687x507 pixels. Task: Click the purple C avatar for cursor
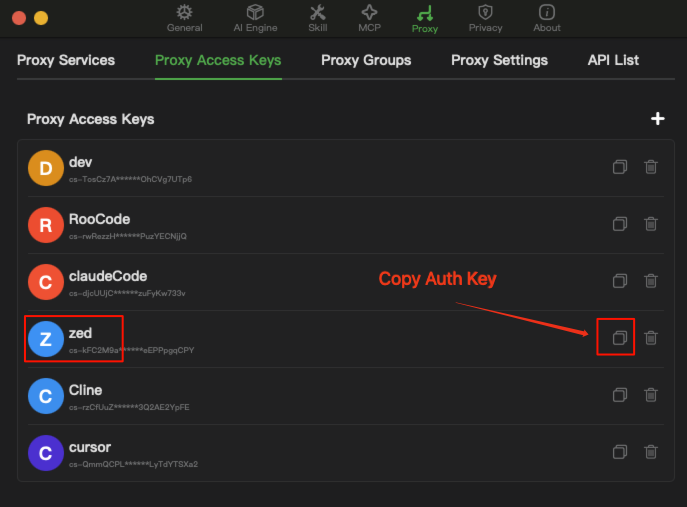coord(46,453)
